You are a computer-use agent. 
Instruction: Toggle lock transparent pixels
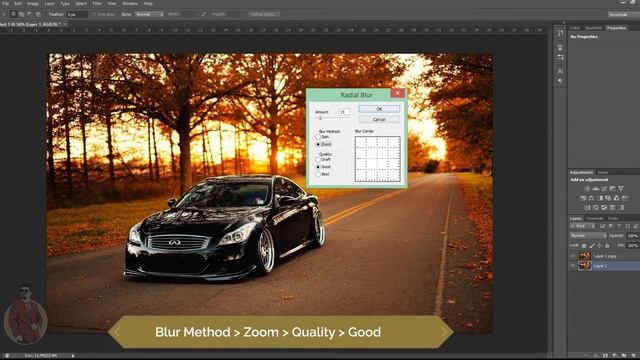[x=584, y=246]
